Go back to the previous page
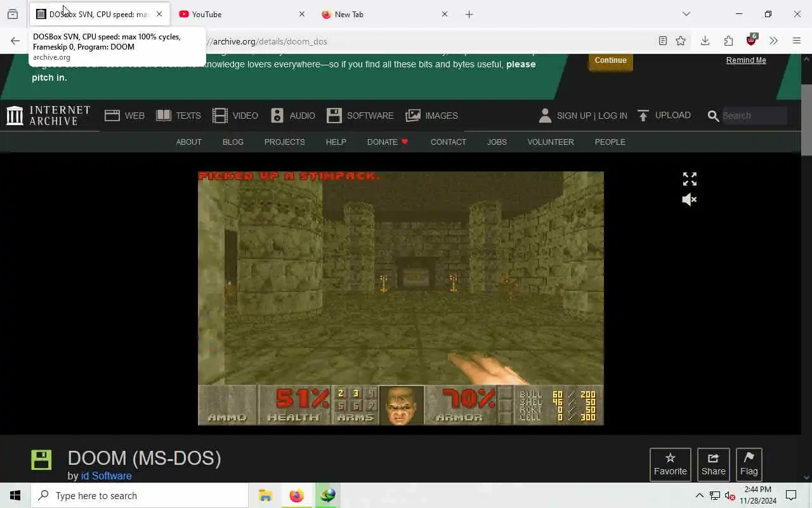812x508 pixels. click(x=15, y=41)
